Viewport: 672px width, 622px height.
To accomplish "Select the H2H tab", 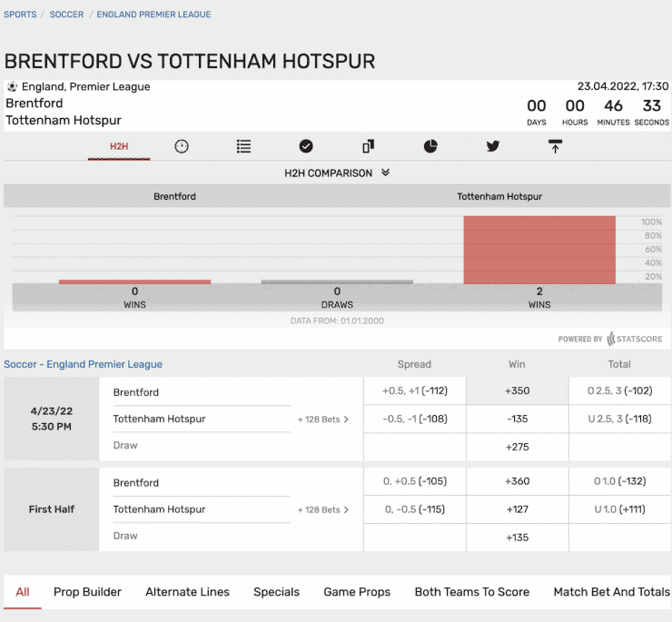I will (119, 146).
